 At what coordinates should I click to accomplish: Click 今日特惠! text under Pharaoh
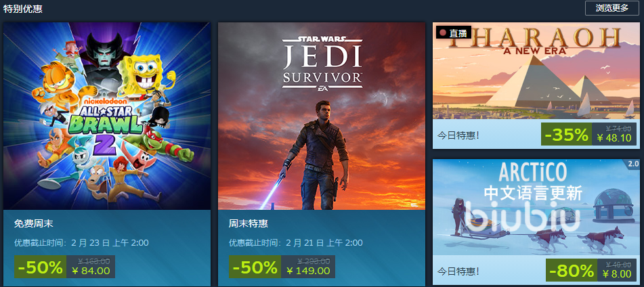(x=458, y=135)
